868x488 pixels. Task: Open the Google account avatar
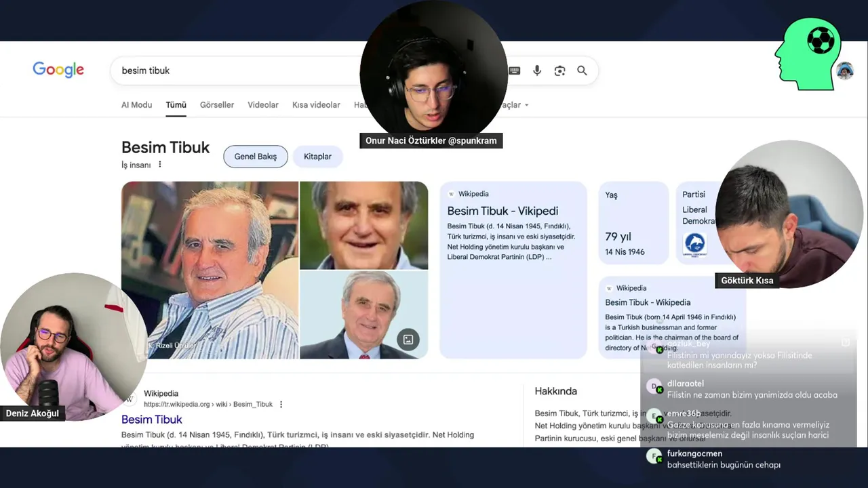coord(845,71)
